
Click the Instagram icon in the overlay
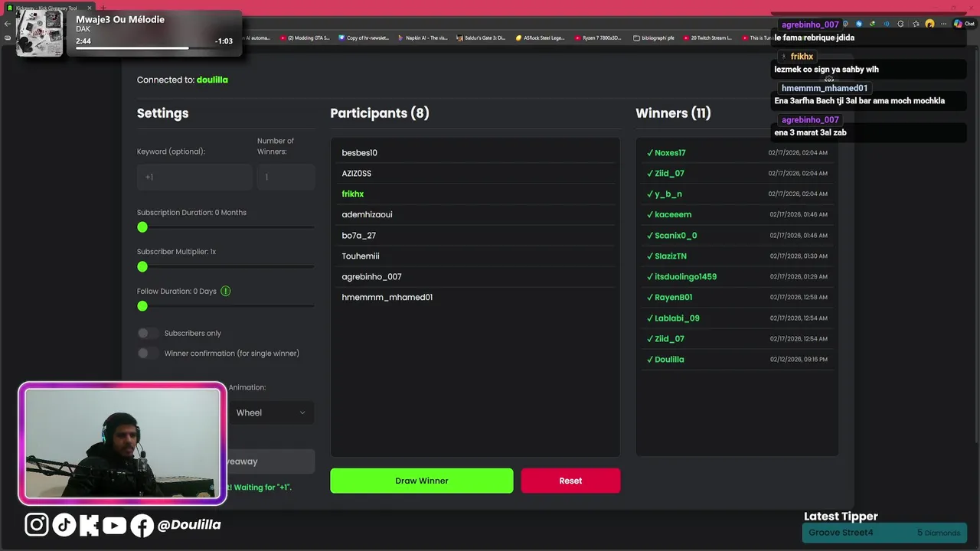click(36, 524)
